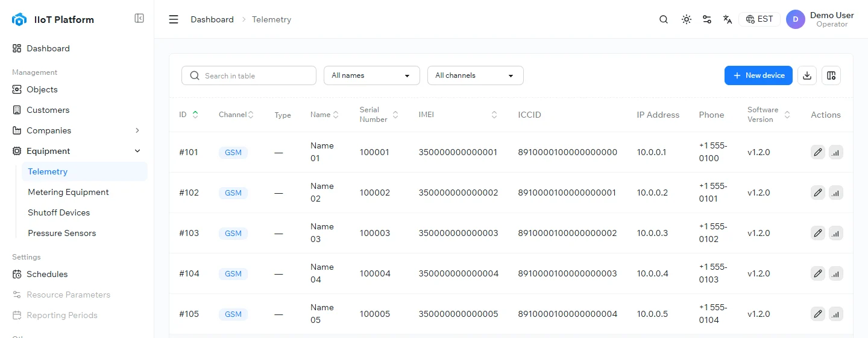
Task: Open the header search icon
Action: [664, 19]
